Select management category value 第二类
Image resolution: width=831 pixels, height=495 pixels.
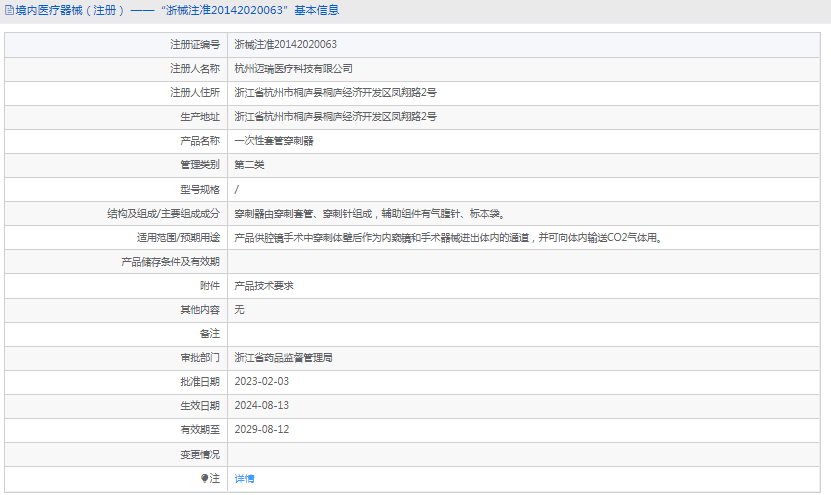[x=249, y=165]
